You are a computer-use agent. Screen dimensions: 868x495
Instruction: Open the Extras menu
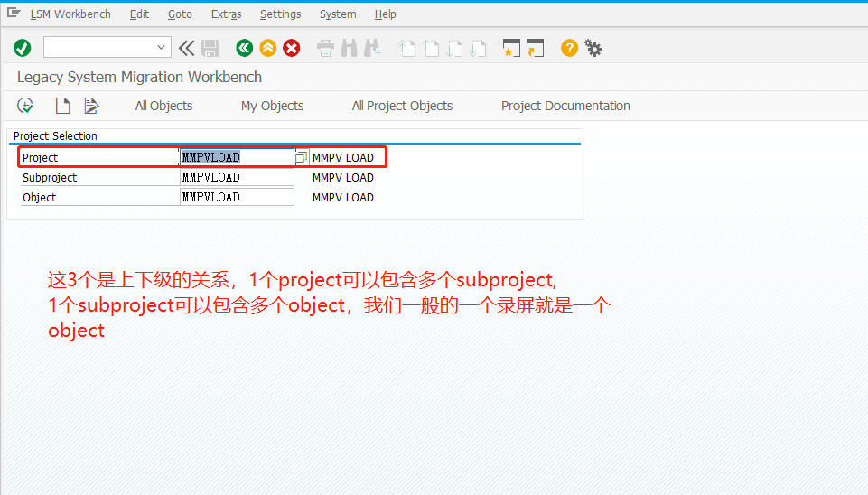pos(227,14)
